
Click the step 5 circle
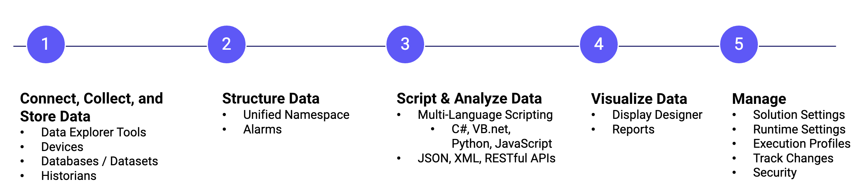click(739, 44)
